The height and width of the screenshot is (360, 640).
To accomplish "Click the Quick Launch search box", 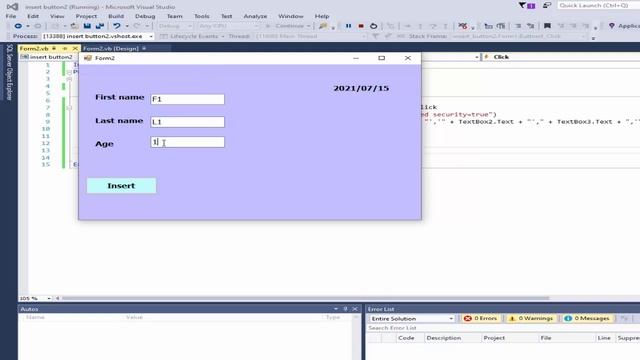I will [x=598, y=5].
